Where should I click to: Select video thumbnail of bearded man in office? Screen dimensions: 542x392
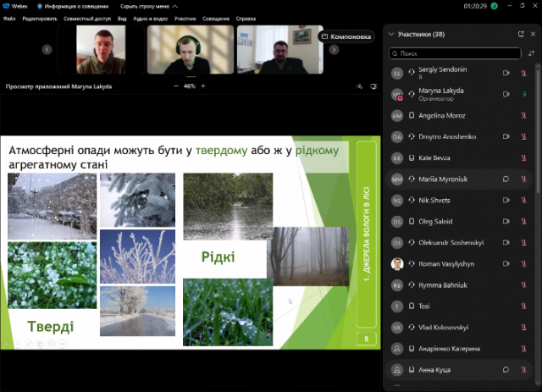pos(280,49)
